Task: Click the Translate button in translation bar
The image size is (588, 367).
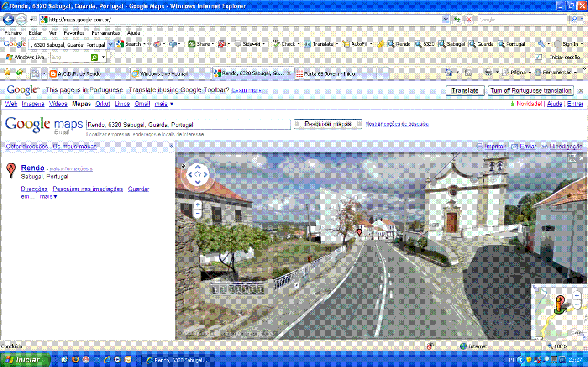Action: coord(465,90)
